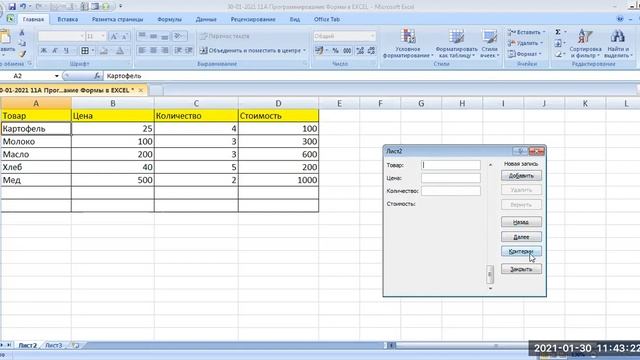Increase decimal places
Viewport: 640px width, 360px height.
pyautogui.click(x=360, y=51)
